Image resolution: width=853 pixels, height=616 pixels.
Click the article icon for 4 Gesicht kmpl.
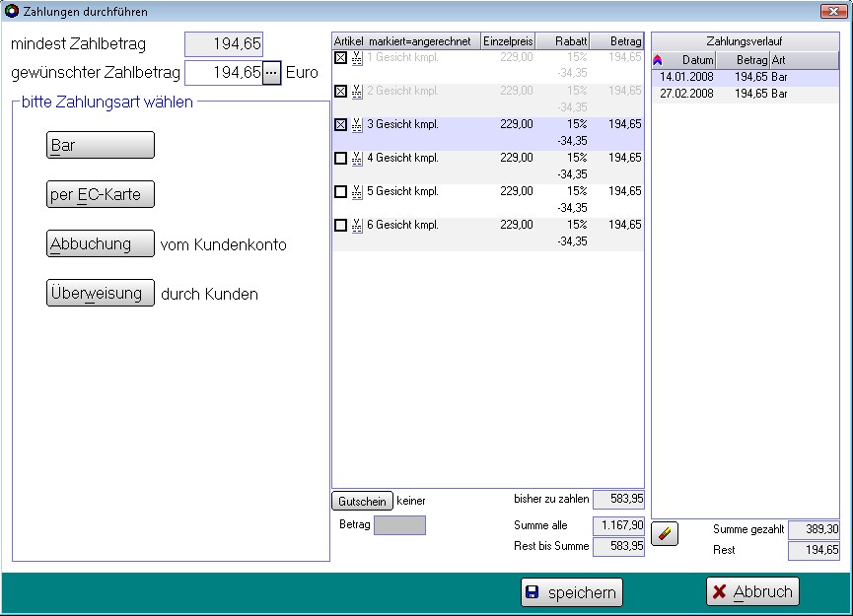click(357, 158)
